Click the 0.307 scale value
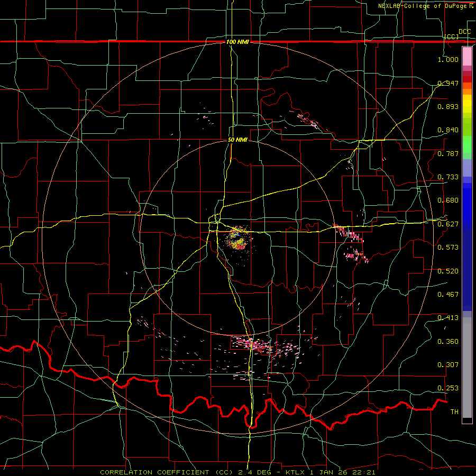This screenshot has width=476, height=476. (x=448, y=365)
